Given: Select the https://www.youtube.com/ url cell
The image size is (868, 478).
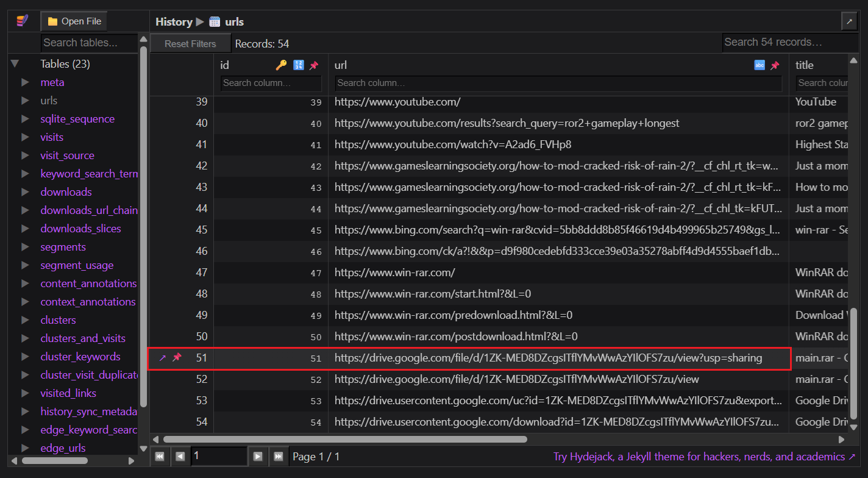Looking at the screenshot, I should 558,102.
